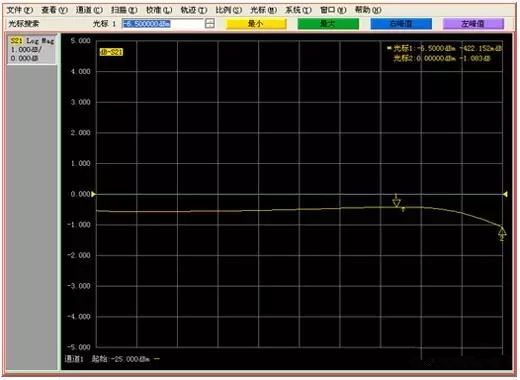The height and width of the screenshot is (380, 520).
Task: Click the green 最大 search button
Action: [328, 24]
